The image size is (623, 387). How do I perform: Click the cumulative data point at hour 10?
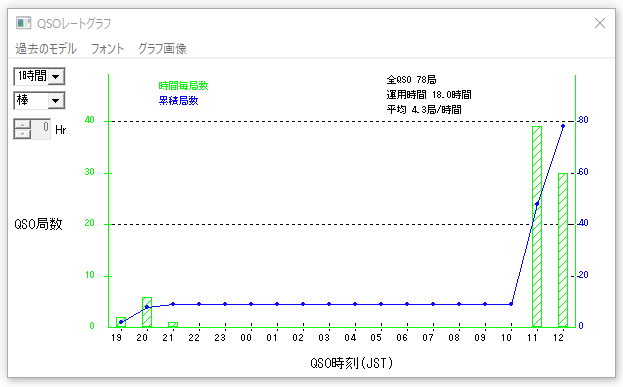pyautogui.click(x=511, y=304)
